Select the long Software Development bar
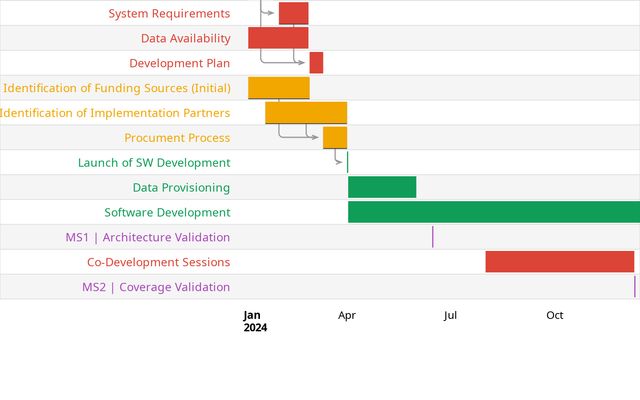The image size is (640, 400). [494, 212]
